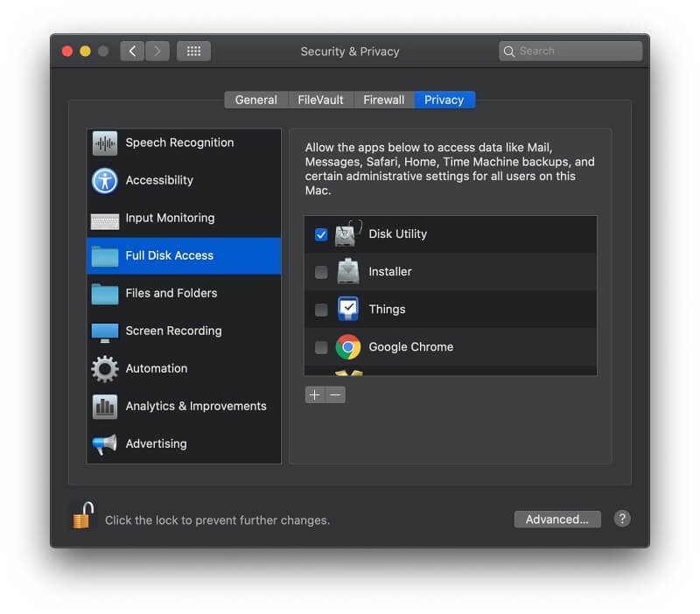Image resolution: width=700 pixels, height=614 pixels.
Task: Switch to the Firewall tab
Action: pos(384,100)
